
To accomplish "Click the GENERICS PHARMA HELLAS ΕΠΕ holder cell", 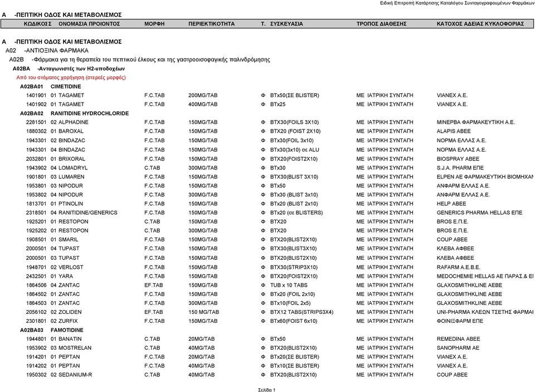I will point(479,212).
